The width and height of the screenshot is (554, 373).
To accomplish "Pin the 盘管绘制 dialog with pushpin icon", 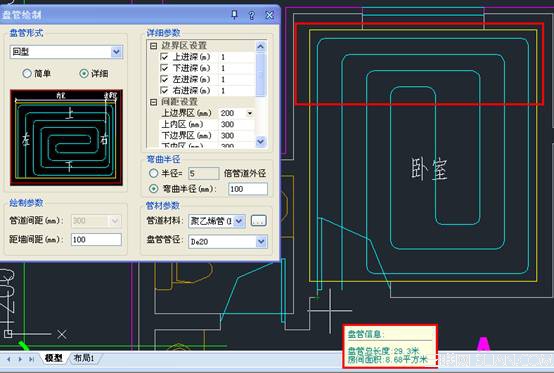I will point(234,15).
